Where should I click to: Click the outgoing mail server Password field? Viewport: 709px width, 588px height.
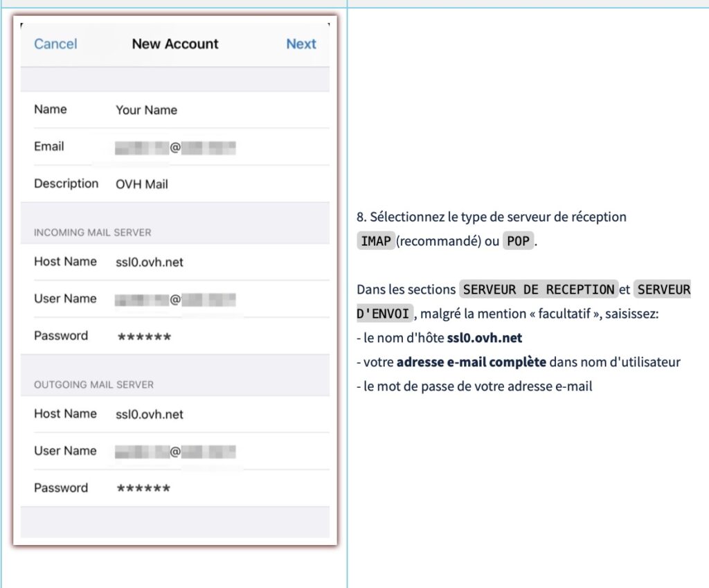click(x=144, y=488)
